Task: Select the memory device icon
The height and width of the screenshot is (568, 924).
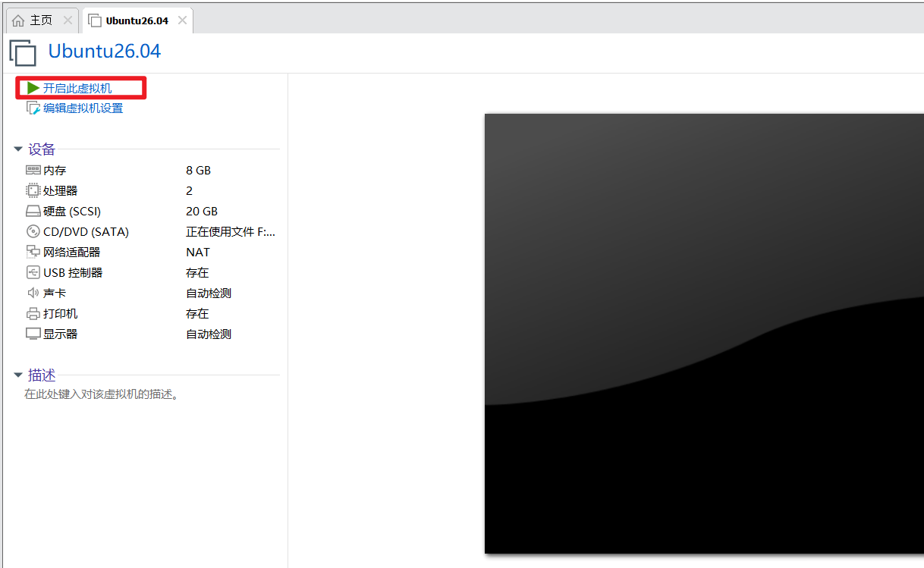Action: [x=33, y=171]
